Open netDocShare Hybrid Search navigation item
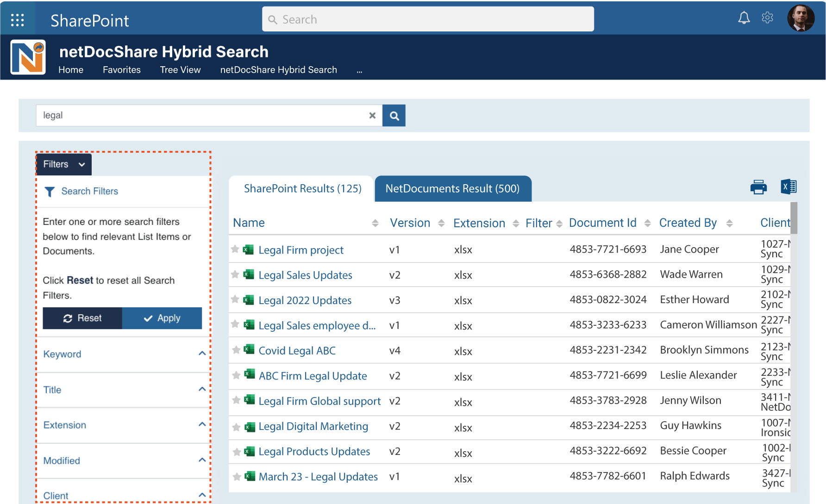The width and height of the screenshot is (826, 504). [x=279, y=70]
